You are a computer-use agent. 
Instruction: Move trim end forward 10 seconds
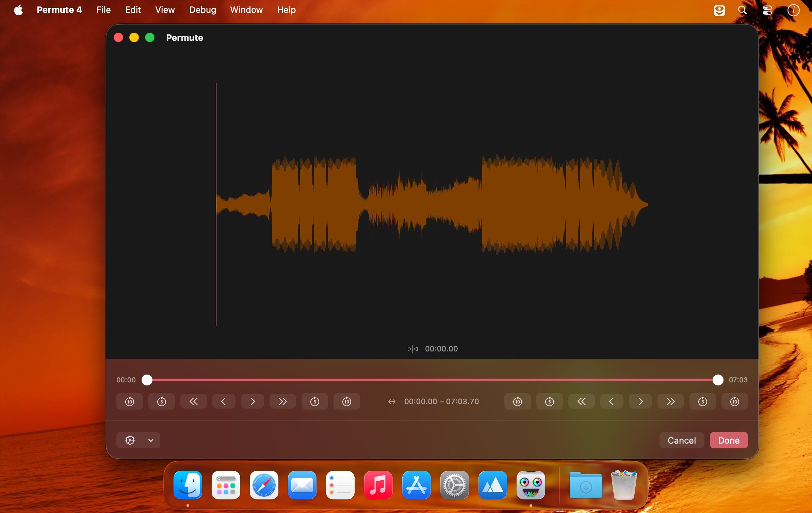pos(735,401)
